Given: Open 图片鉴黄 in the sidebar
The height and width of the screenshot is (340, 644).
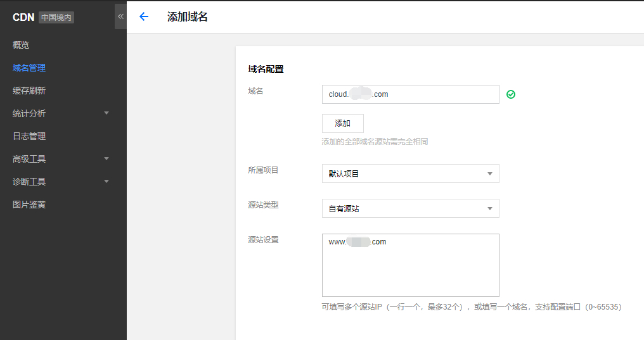Looking at the screenshot, I should point(29,205).
